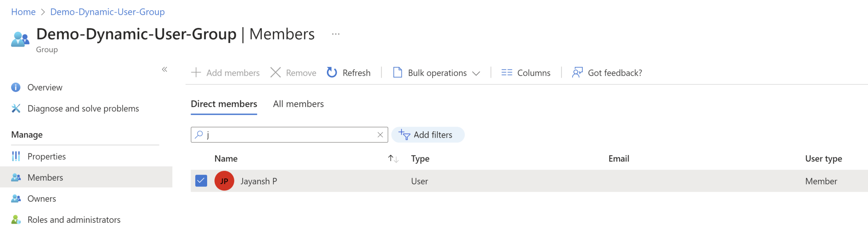The image size is (868, 227).
Task: Click the Refresh circular arrow icon
Action: (x=332, y=73)
